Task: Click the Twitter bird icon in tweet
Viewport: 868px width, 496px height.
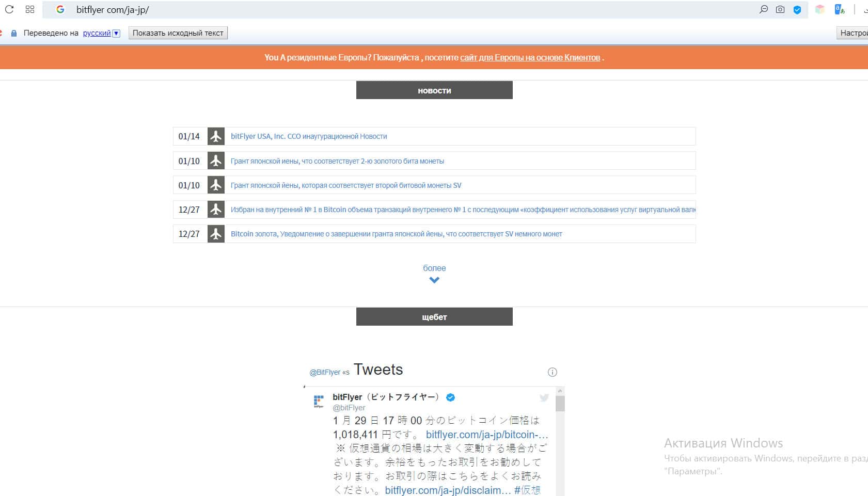Action: [x=544, y=397]
